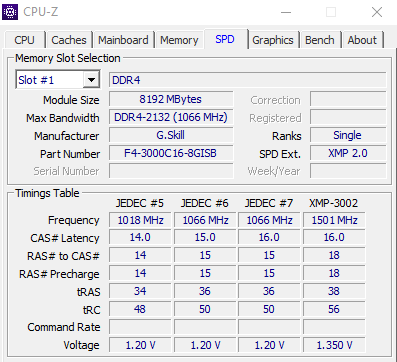Open the Graphics tab
The height and width of the screenshot is (362, 397).
[273, 40]
